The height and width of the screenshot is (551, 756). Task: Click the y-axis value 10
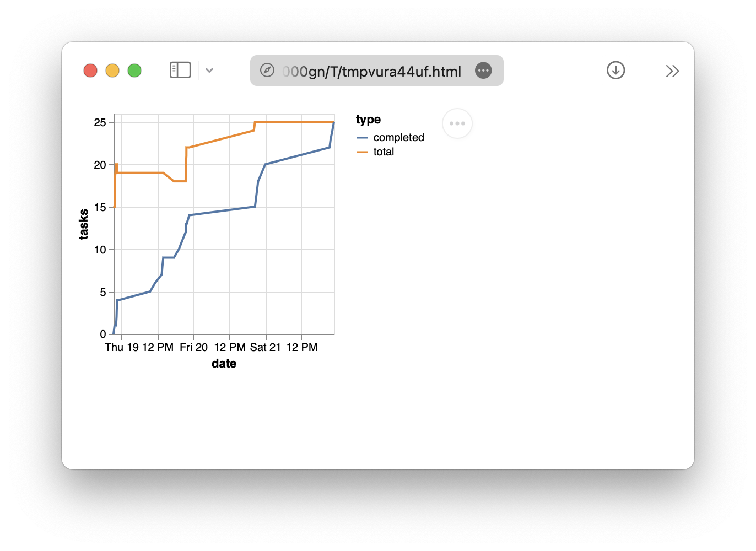point(100,250)
